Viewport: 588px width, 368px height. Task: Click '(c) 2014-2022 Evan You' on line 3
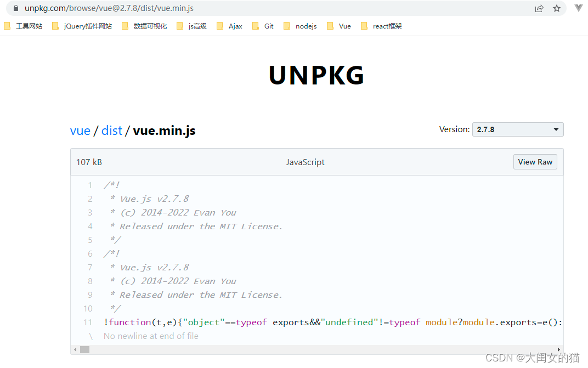178,213
